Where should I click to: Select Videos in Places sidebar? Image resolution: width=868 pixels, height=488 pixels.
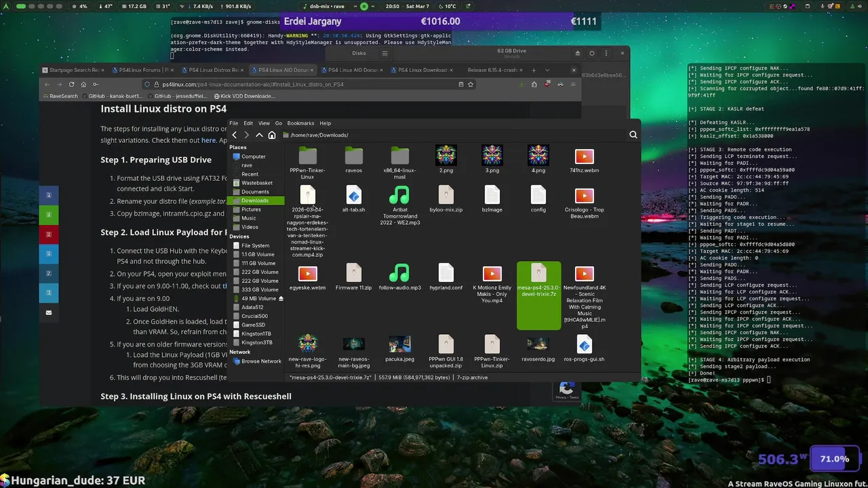click(x=250, y=227)
